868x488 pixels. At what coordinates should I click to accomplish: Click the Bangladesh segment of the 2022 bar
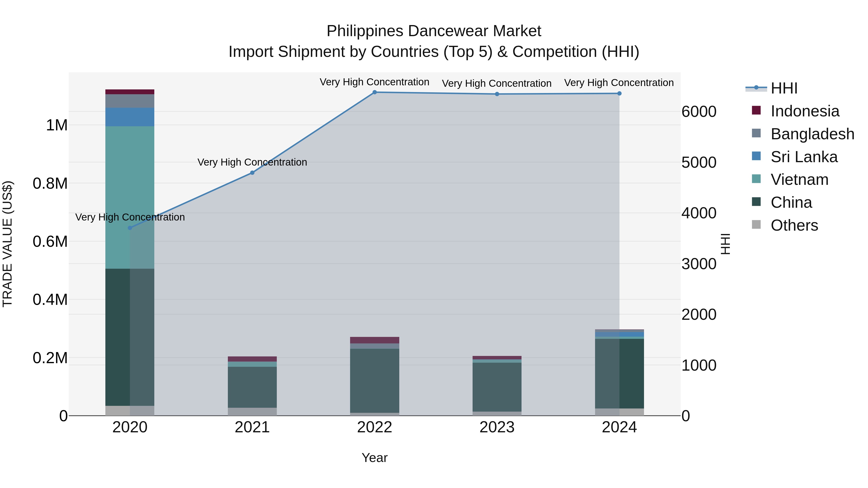click(x=375, y=346)
